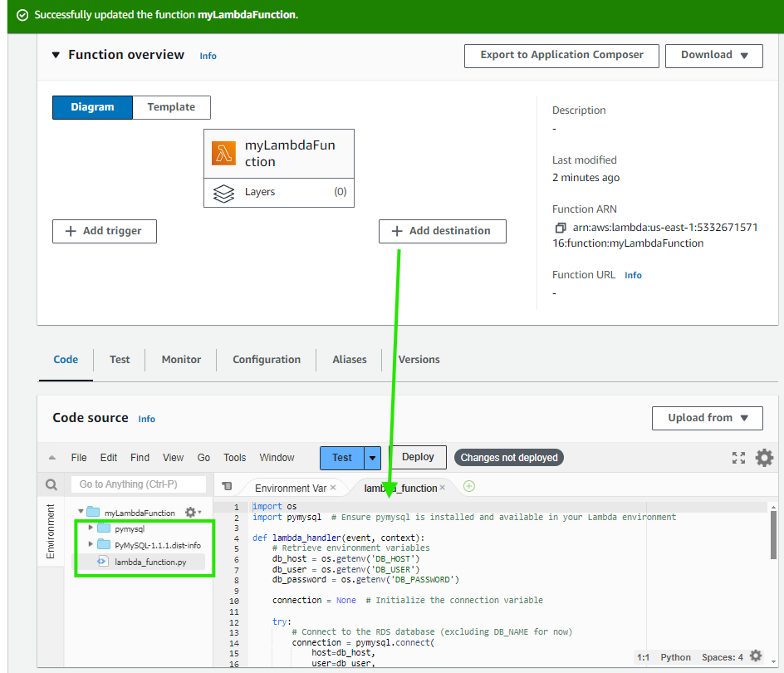Open the Environment sidebar panel

coord(49,531)
